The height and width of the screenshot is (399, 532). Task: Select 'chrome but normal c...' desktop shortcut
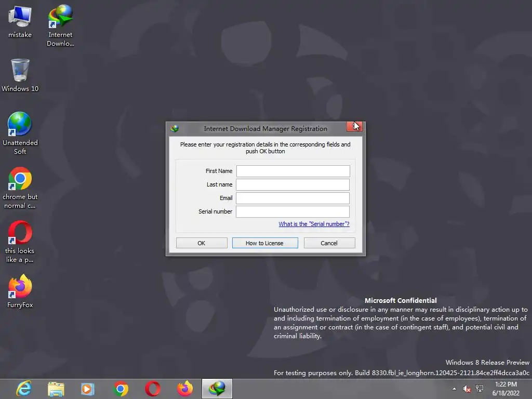[20, 188]
